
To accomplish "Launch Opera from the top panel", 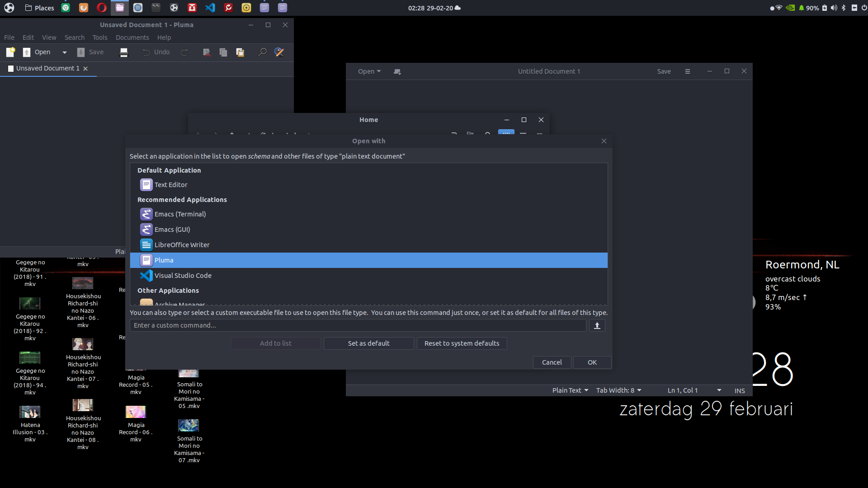I will (x=102, y=8).
